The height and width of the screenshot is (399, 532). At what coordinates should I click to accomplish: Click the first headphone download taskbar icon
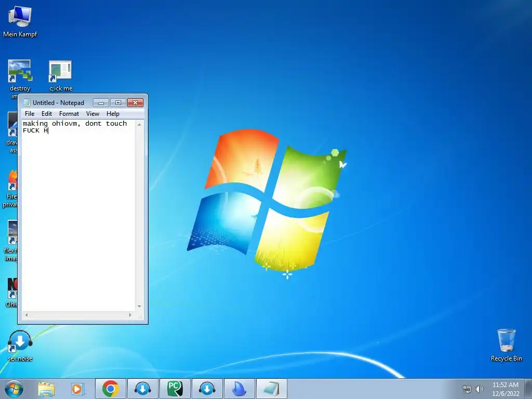142,389
